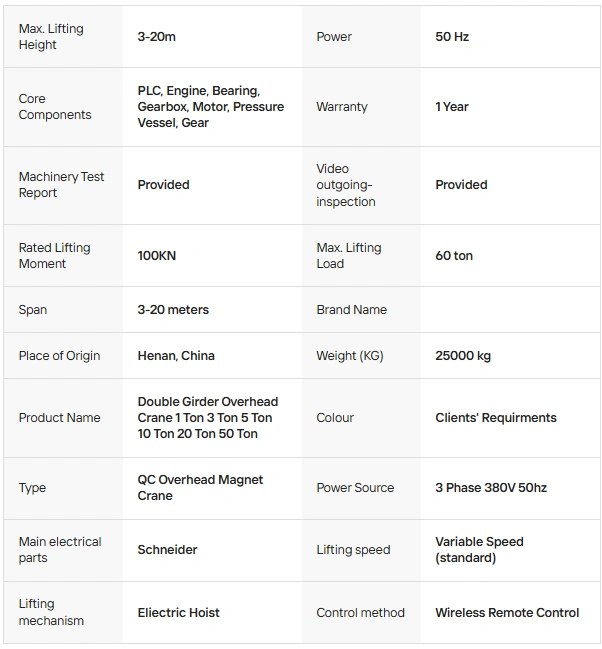Select the Wireless Remote Control value
This screenshot has height=649, width=602.
(507, 613)
